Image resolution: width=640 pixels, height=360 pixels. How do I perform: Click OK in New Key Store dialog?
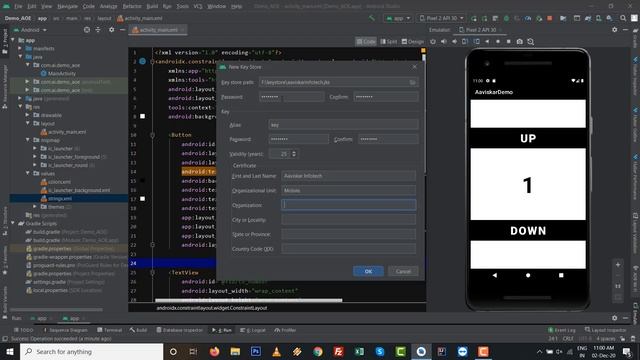click(368, 271)
